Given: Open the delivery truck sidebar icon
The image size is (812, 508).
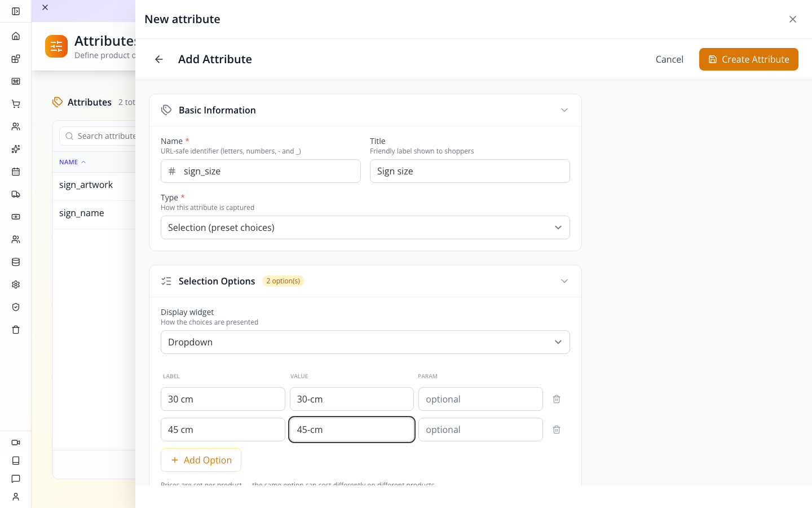Looking at the screenshot, I should (16, 194).
